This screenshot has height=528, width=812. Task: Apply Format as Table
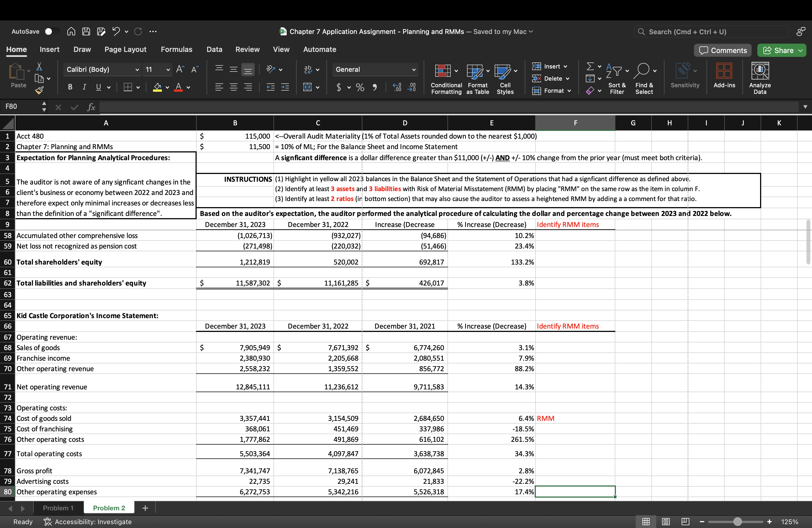click(477, 78)
